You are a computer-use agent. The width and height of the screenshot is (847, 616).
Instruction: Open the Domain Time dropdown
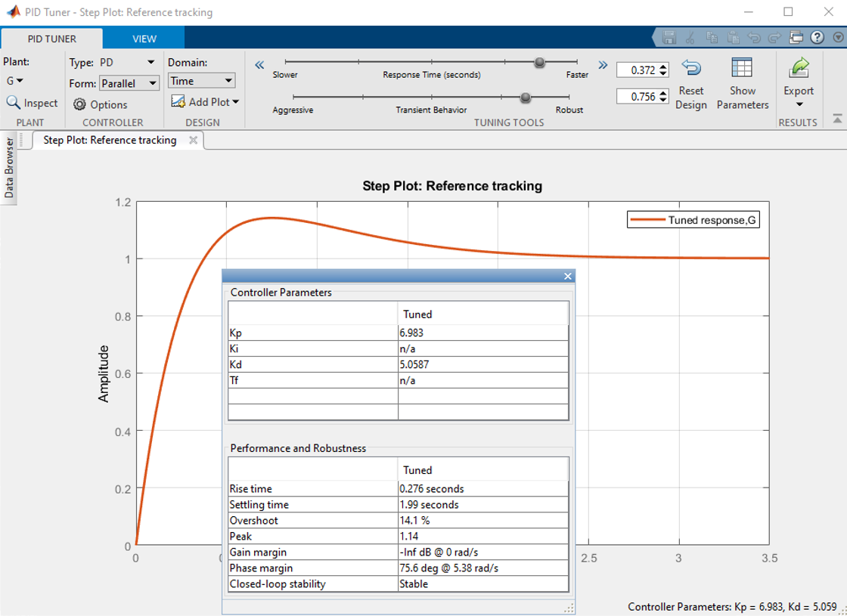click(x=201, y=81)
